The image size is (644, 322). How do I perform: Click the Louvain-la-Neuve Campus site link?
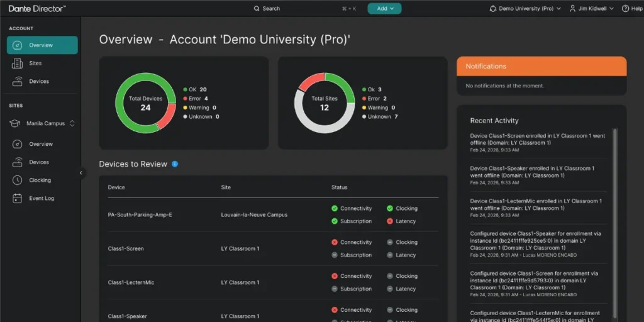pyautogui.click(x=254, y=215)
